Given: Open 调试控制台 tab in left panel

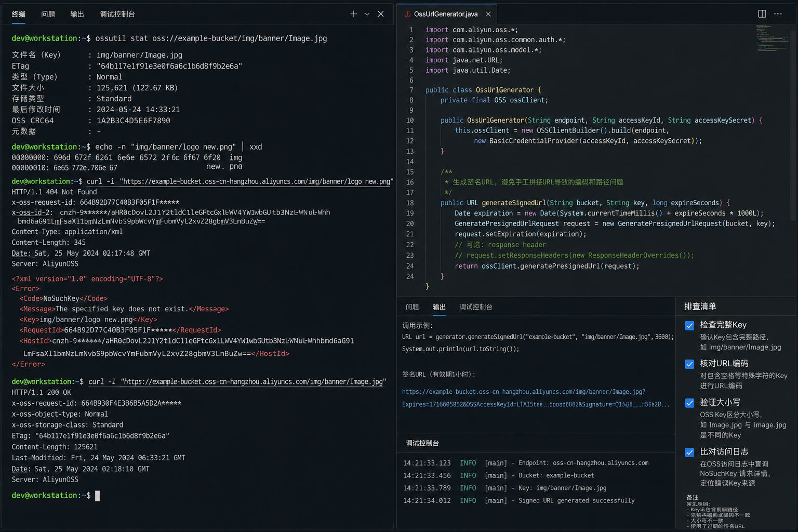Looking at the screenshot, I should tap(117, 14).
